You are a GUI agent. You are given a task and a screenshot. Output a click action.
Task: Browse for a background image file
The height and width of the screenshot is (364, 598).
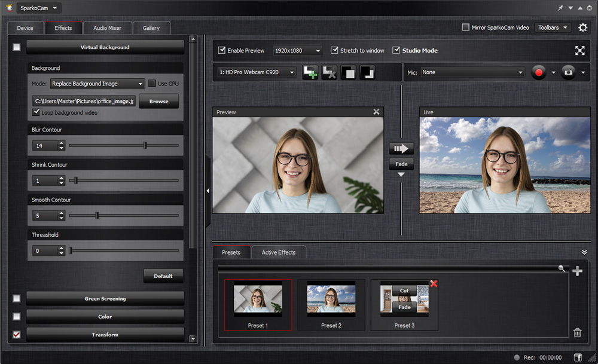pos(158,101)
